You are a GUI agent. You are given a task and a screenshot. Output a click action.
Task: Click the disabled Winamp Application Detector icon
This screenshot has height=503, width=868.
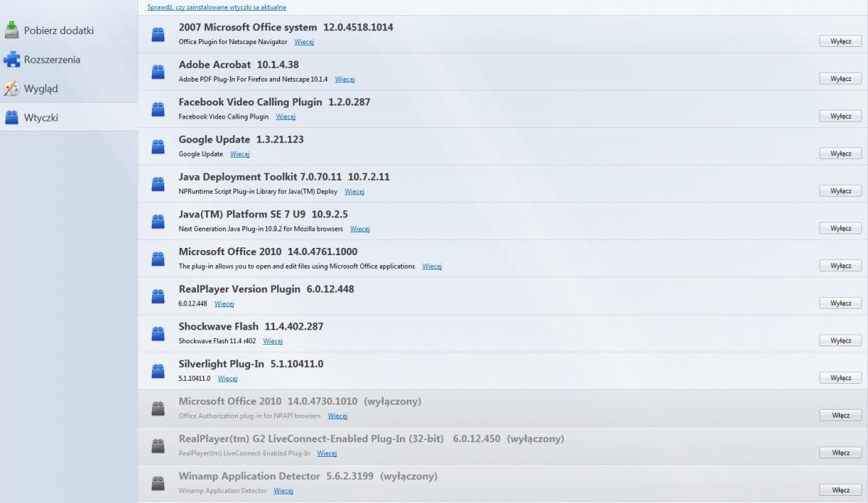point(158,483)
